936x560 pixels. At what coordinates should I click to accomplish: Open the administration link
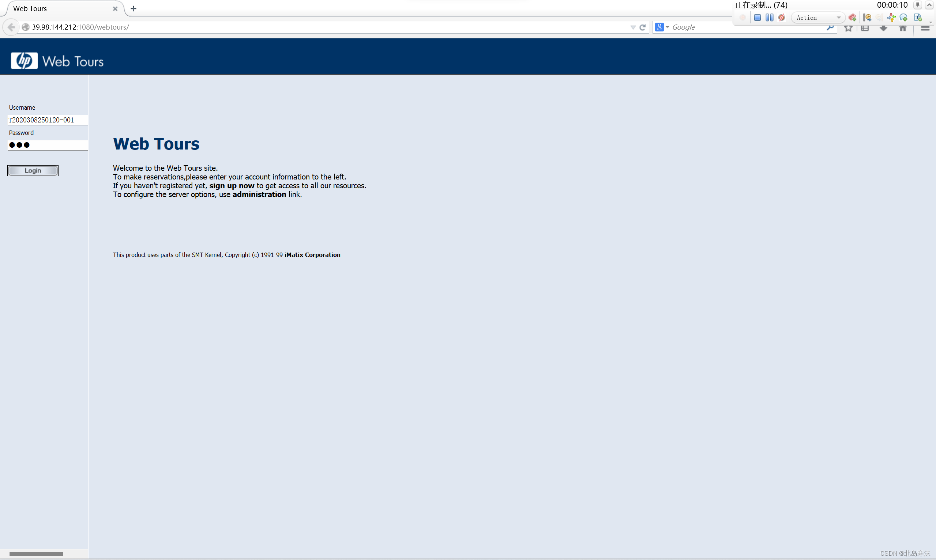point(259,194)
